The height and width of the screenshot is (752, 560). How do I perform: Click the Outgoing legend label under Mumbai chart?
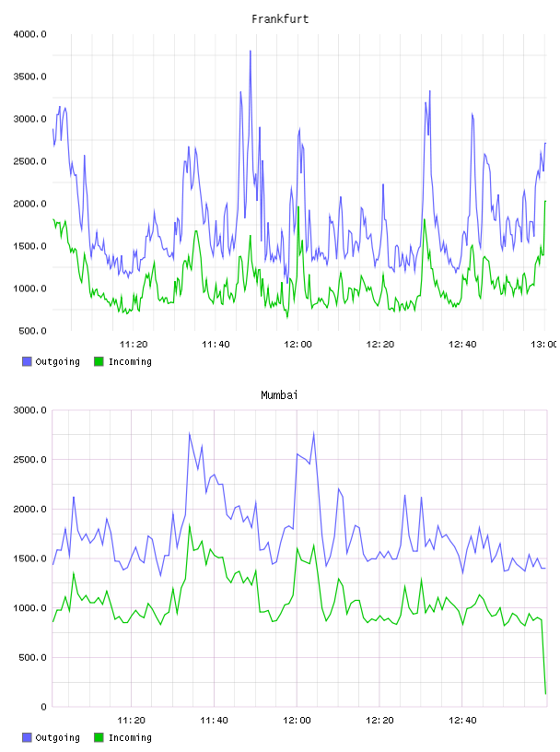coord(57,738)
